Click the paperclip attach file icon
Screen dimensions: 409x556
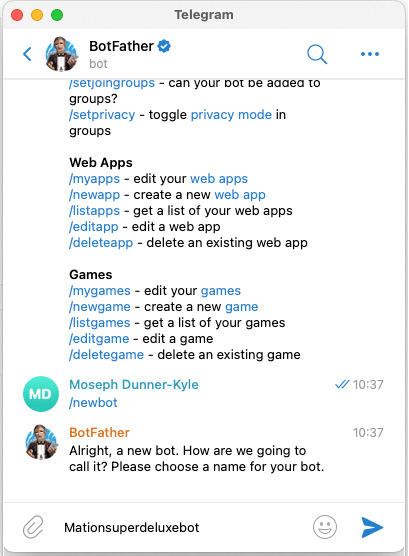point(33,527)
